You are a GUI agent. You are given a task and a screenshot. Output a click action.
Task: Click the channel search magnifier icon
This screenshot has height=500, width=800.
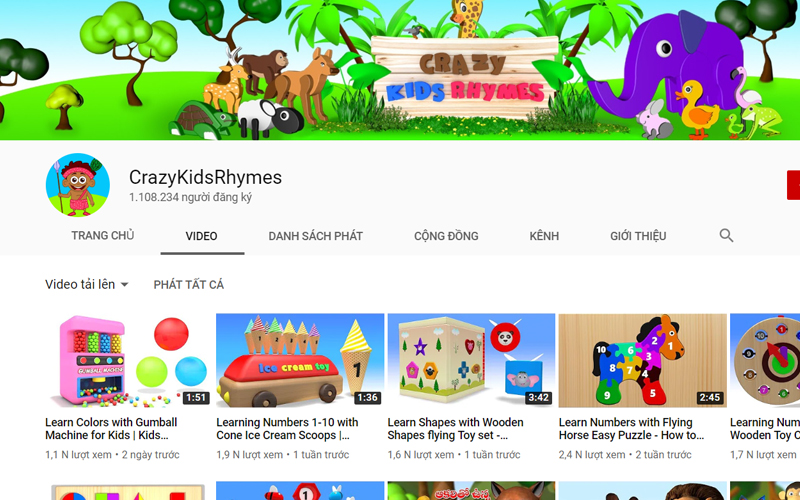726,236
